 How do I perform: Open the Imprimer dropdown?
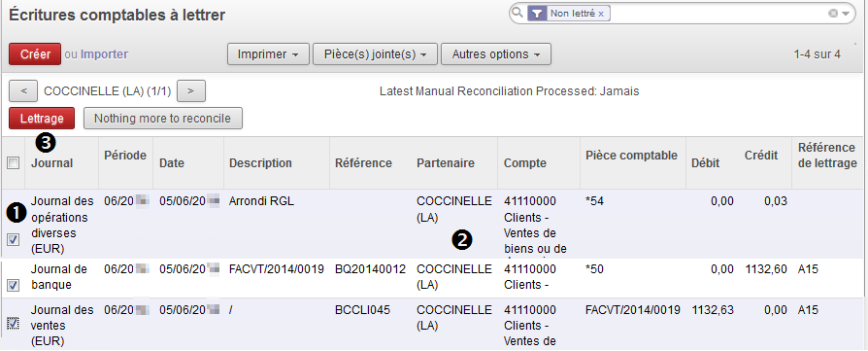coord(269,54)
